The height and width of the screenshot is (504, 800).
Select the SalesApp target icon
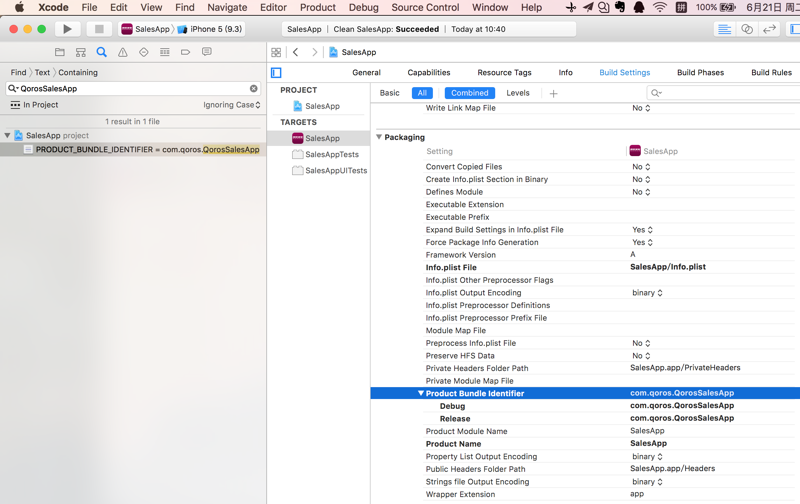298,138
